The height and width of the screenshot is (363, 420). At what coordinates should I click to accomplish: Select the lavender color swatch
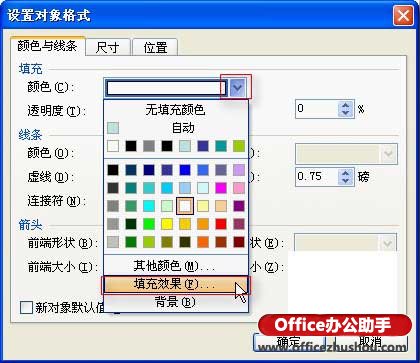[x=239, y=170]
